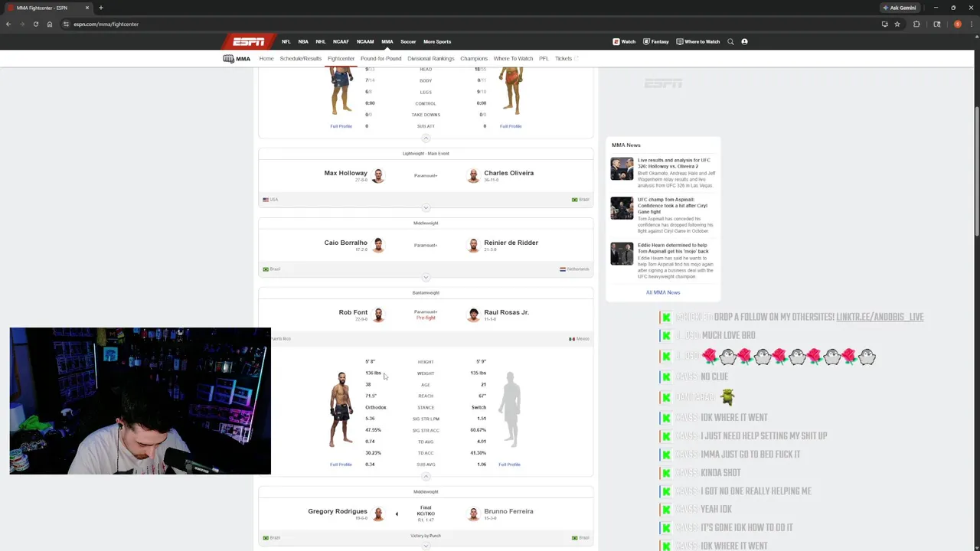Switch to the Schedule/Results tab
980x551 pixels.
tap(300, 58)
